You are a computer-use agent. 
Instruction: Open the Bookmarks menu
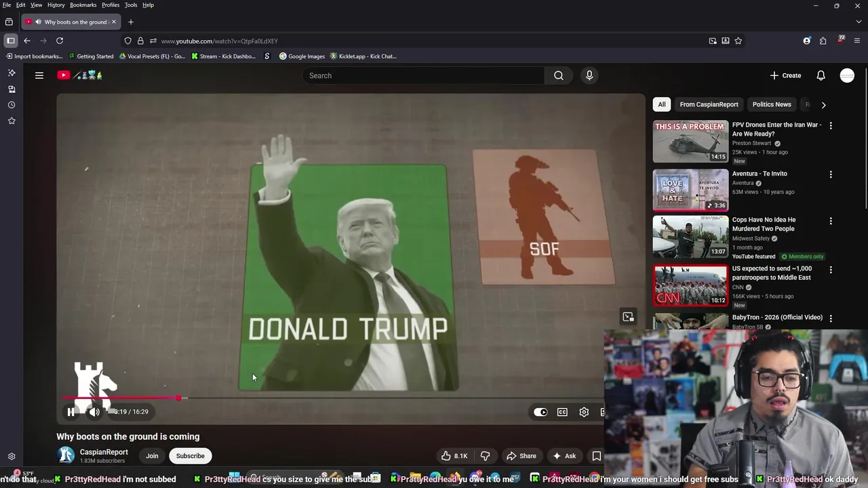(83, 5)
